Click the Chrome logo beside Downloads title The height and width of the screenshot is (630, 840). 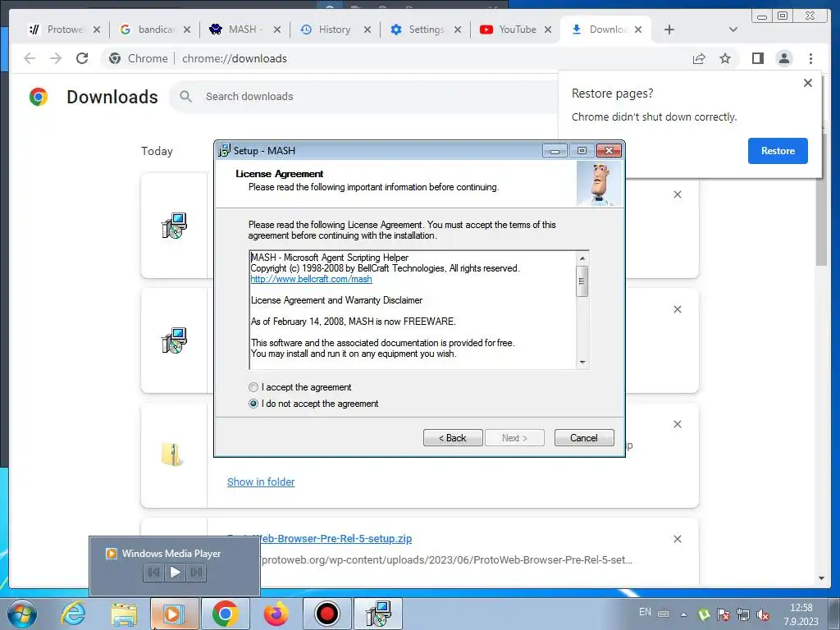point(38,97)
